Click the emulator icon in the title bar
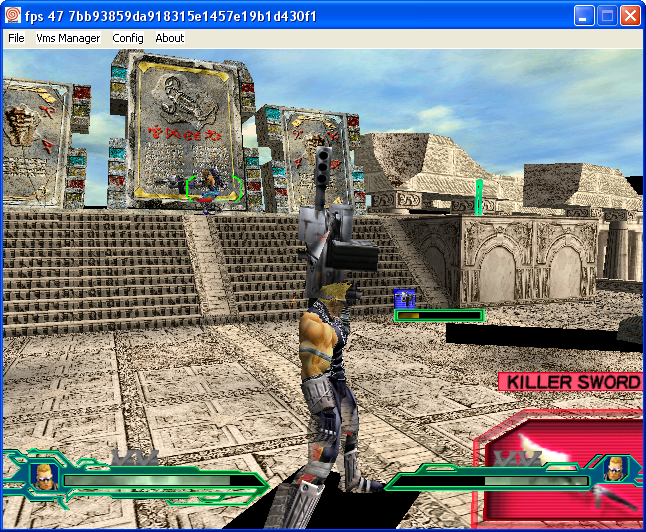646x532 pixels. [x=13, y=16]
